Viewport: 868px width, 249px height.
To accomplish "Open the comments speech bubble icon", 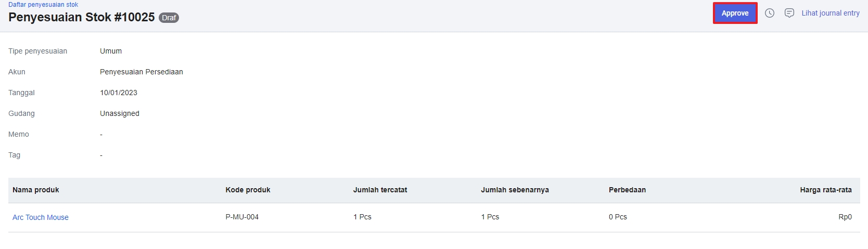I will [789, 14].
